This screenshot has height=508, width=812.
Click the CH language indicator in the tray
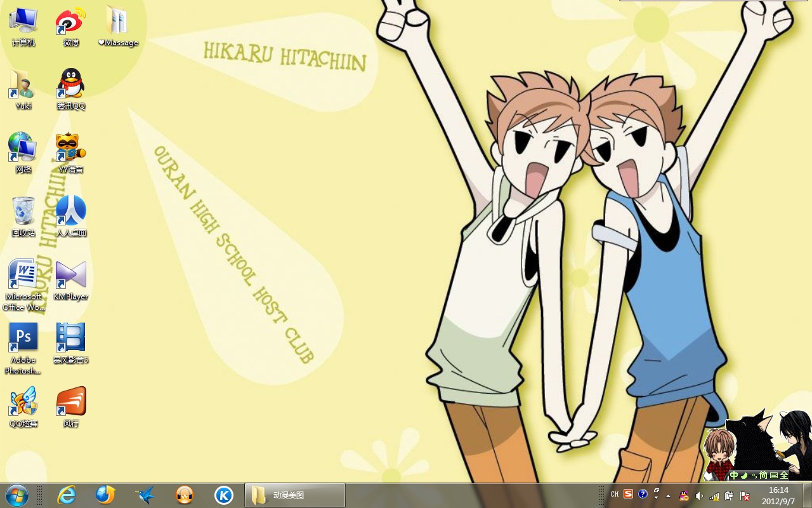pyautogui.click(x=615, y=494)
